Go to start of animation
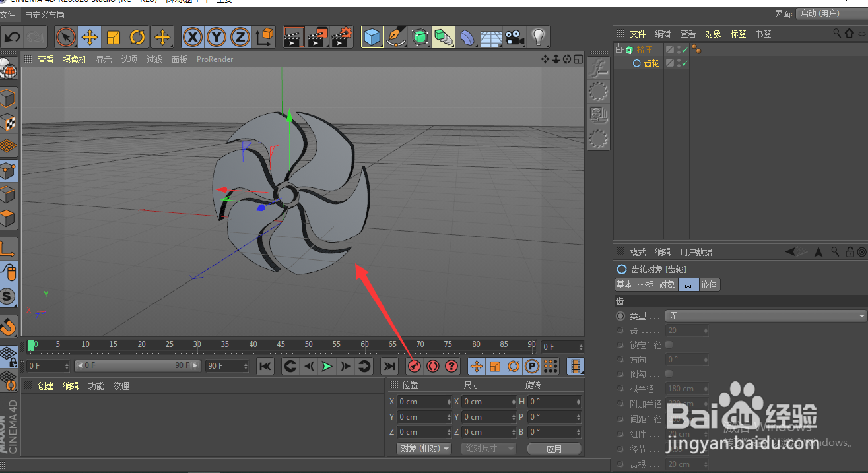 pos(265,366)
